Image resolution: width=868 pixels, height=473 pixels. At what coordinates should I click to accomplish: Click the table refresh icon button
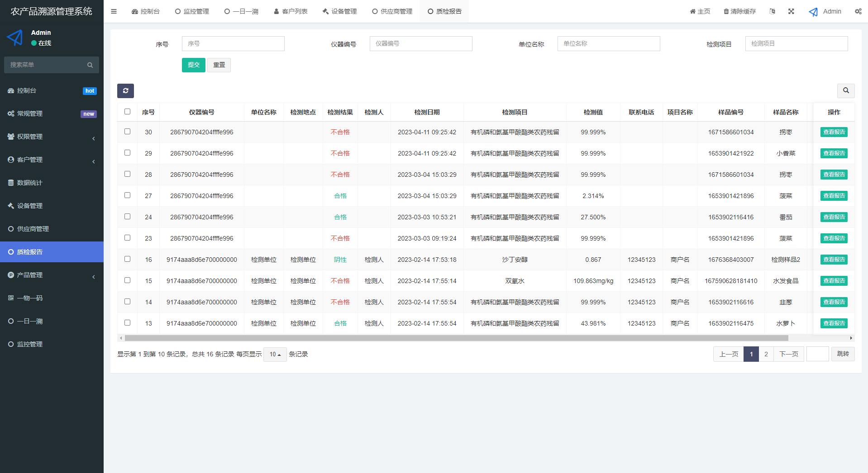tap(125, 91)
